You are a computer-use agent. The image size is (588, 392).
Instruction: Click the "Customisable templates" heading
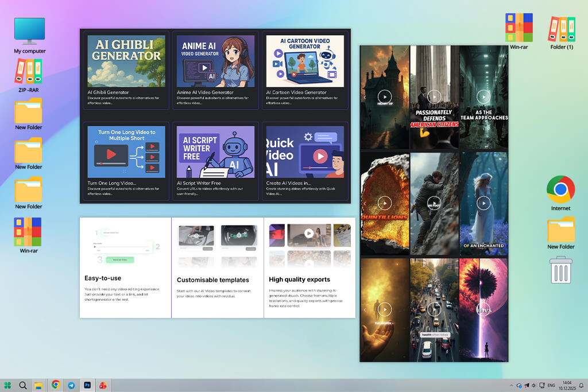(x=213, y=280)
